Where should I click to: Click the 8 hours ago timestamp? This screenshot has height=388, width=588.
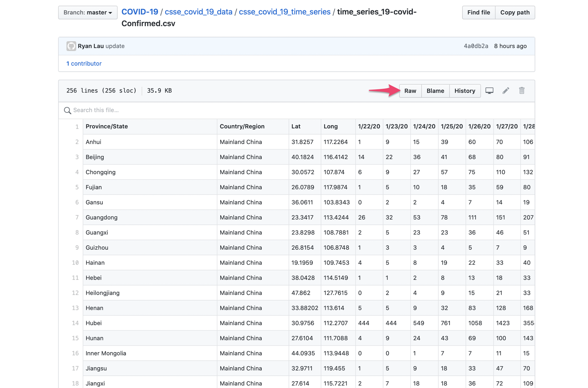pyautogui.click(x=510, y=46)
